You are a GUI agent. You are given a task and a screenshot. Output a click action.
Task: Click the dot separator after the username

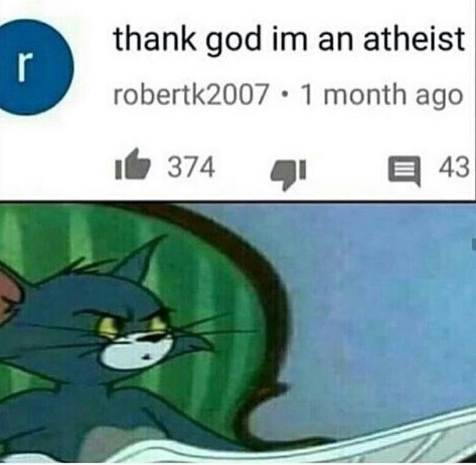284,95
